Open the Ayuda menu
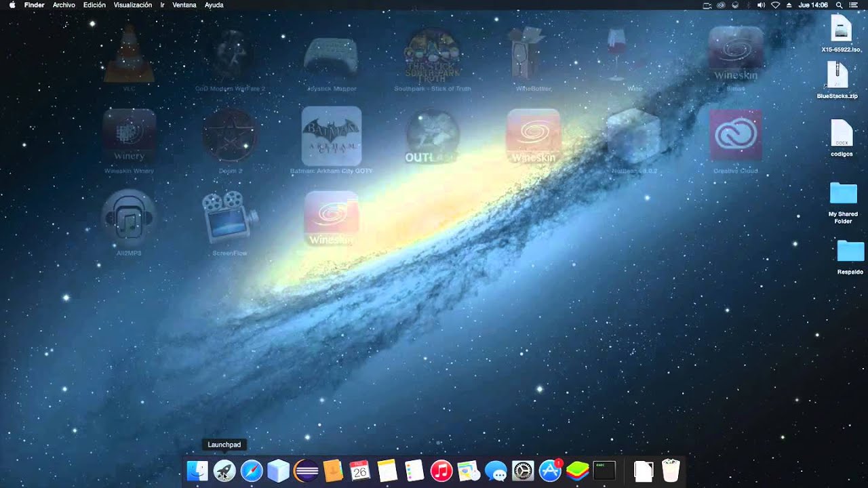The image size is (868, 488). point(214,5)
